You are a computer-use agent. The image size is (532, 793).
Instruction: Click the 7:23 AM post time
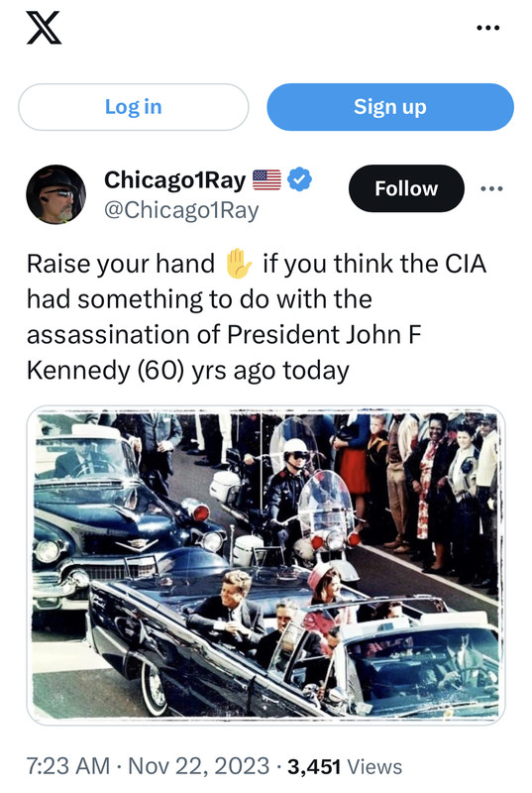pyautogui.click(x=68, y=765)
